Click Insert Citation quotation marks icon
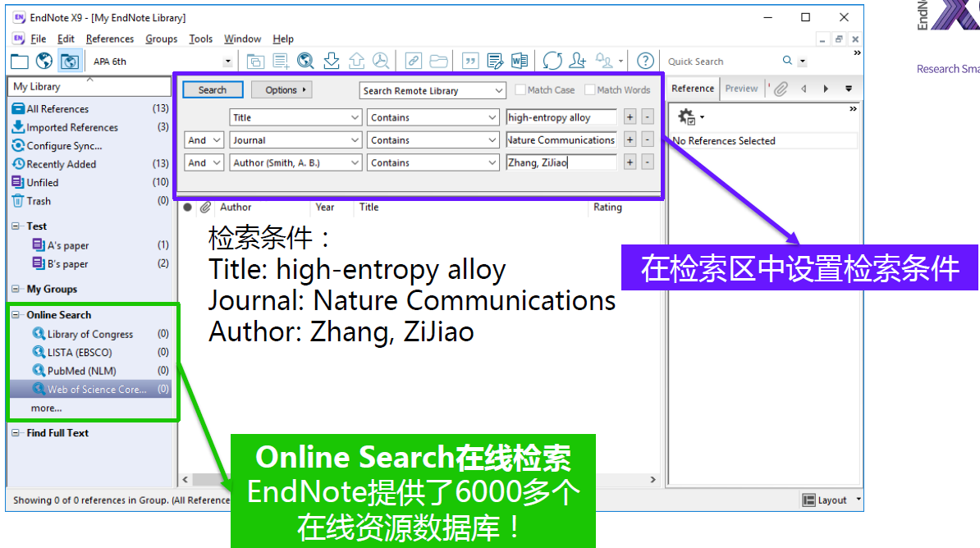 click(x=470, y=62)
